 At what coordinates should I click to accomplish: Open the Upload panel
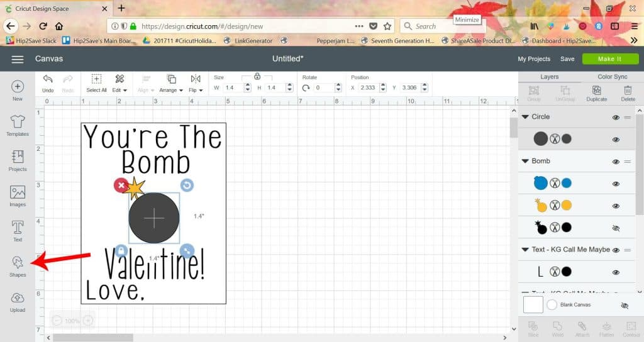coord(17,302)
